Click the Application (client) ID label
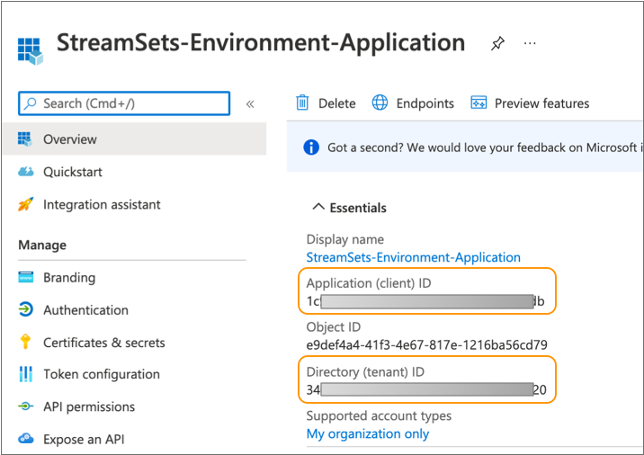The image size is (644, 455). click(368, 283)
